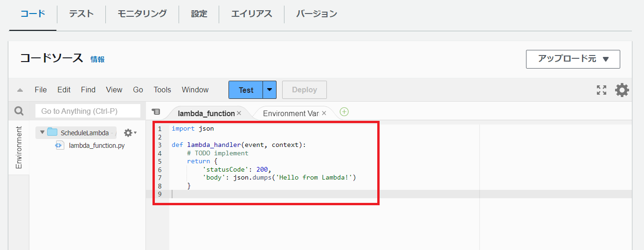Collapse the menu bar with up arrow
This screenshot has width=644, height=250.
point(20,90)
